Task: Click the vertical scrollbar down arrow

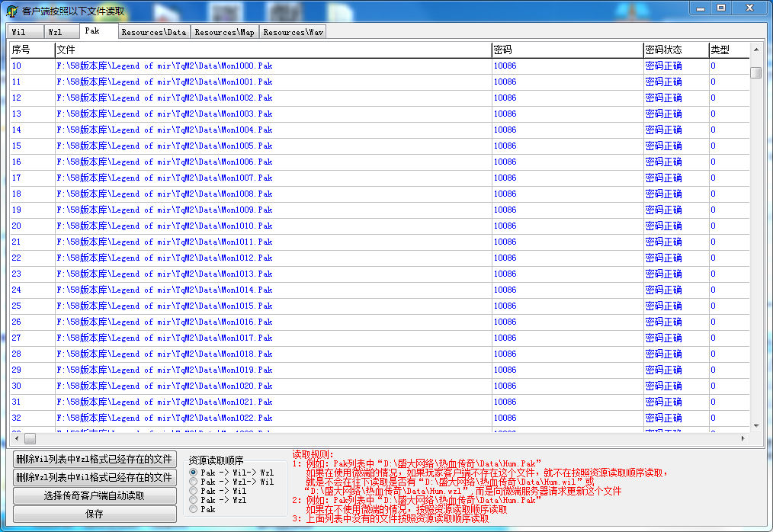Action: pyautogui.click(x=755, y=425)
